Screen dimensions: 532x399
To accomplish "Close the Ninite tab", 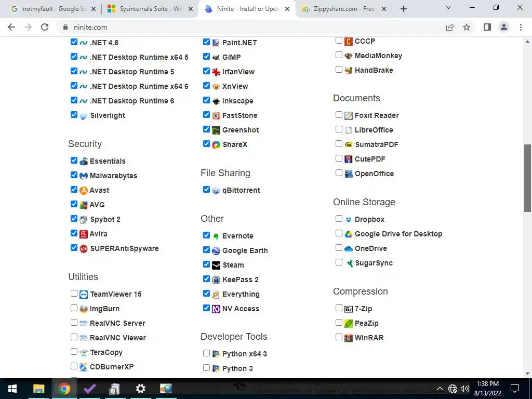I will [x=287, y=9].
